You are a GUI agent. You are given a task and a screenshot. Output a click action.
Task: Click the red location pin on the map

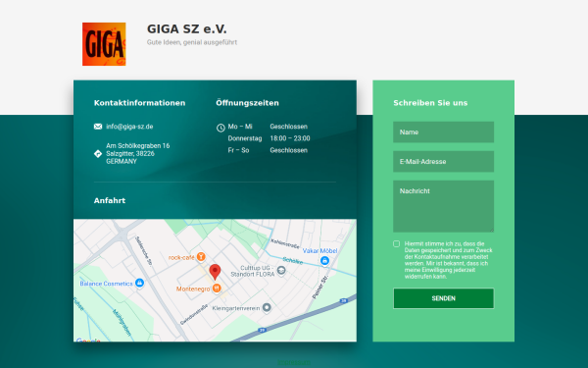coord(215,272)
